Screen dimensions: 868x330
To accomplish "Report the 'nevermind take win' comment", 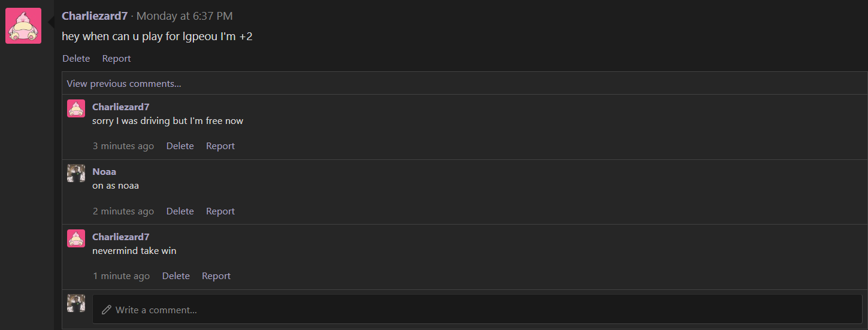I will 216,275.
